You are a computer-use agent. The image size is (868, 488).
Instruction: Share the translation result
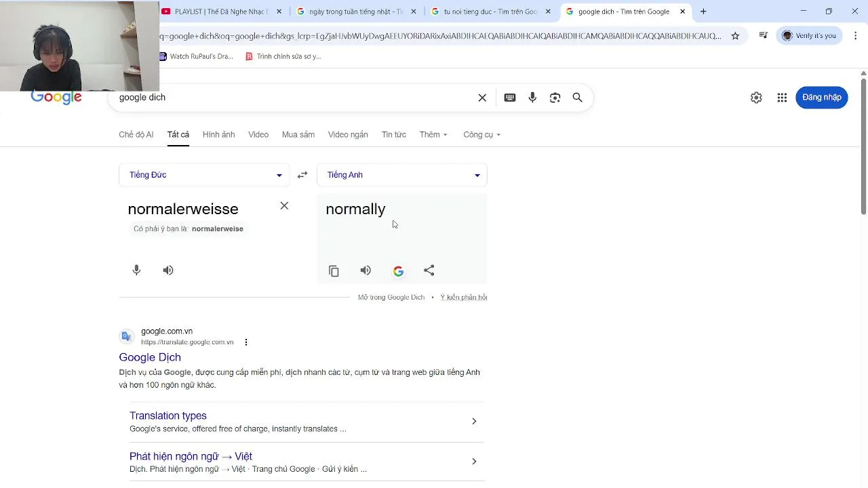429,270
